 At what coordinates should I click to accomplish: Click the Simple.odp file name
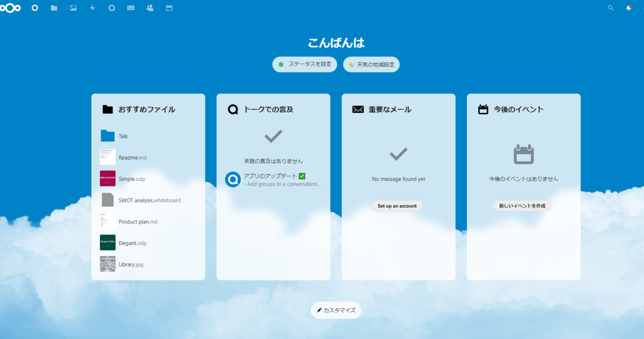132,179
